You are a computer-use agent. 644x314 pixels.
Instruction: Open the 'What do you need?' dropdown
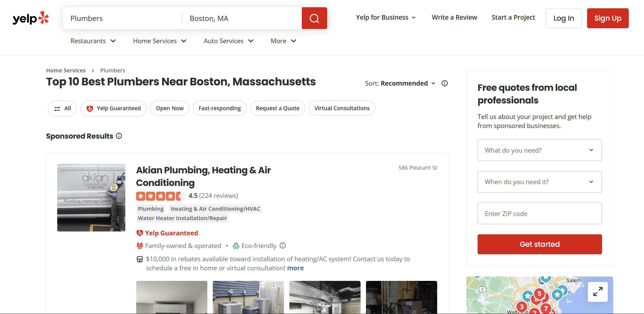pyautogui.click(x=540, y=150)
